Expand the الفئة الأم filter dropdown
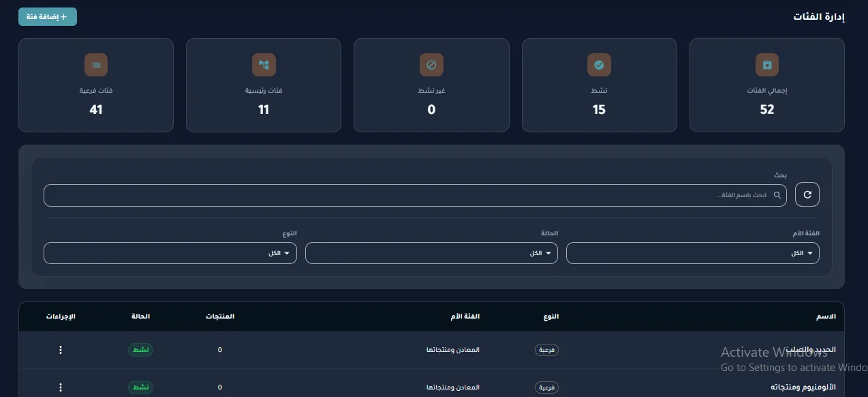The height and width of the screenshot is (397, 868). tap(693, 253)
